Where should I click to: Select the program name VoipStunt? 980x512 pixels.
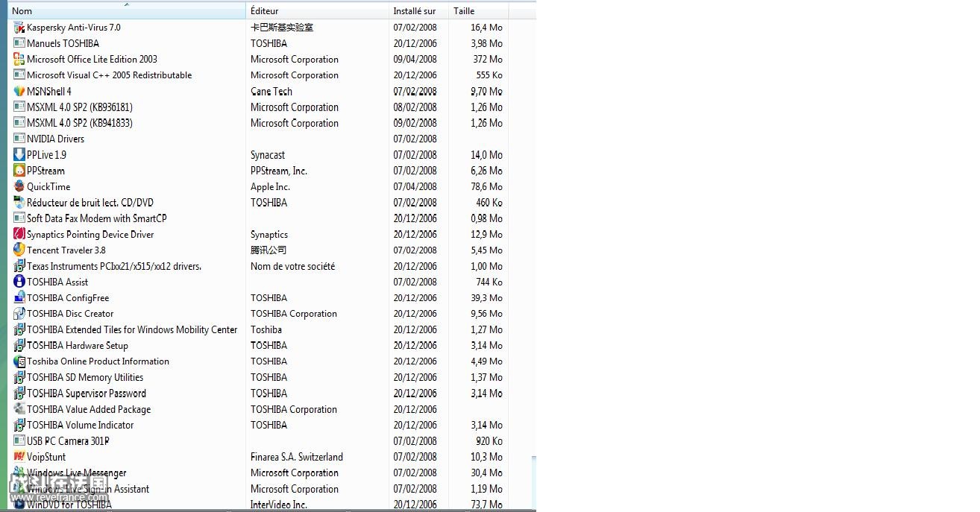pos(46,457)
